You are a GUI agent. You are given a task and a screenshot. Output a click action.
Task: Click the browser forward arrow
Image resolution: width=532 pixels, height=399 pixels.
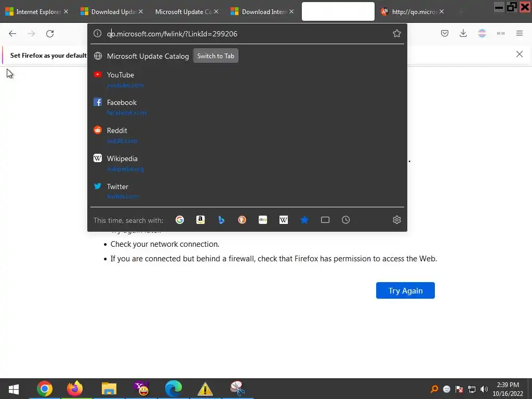[x=31, y=34]
